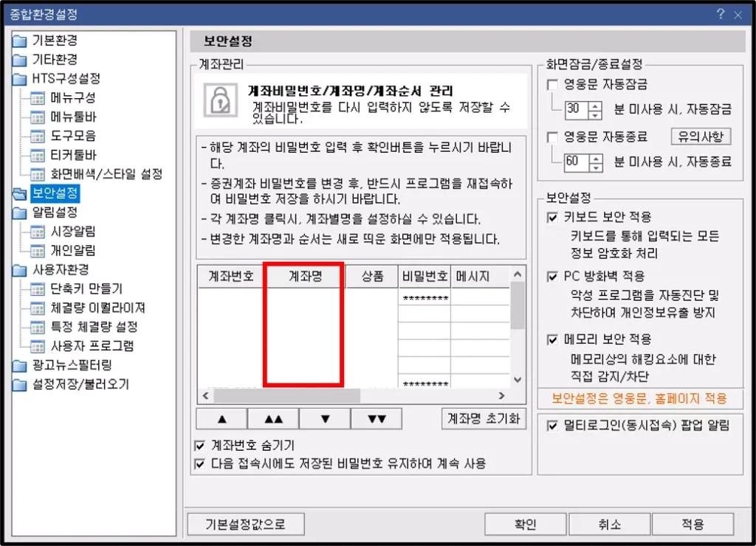Click the padlock account management icon
The image size is (756, 546).
point(220,100)
